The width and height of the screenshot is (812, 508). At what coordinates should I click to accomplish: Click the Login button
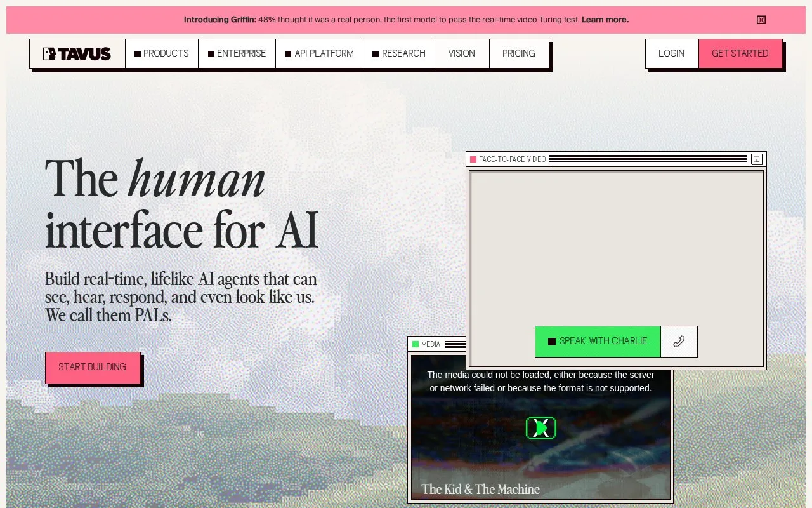click(x=672, y=53)
